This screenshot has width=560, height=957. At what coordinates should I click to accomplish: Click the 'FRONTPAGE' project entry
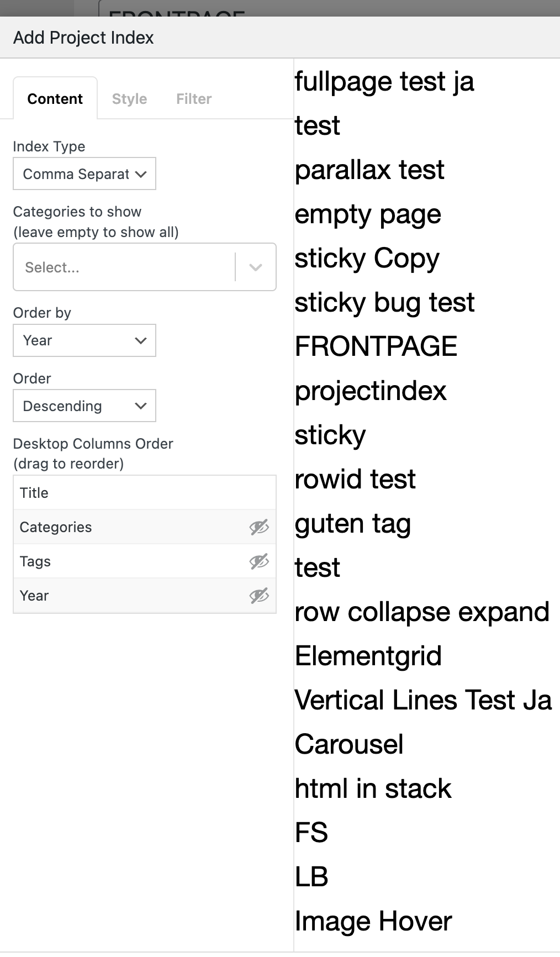(x=376, y=346)
